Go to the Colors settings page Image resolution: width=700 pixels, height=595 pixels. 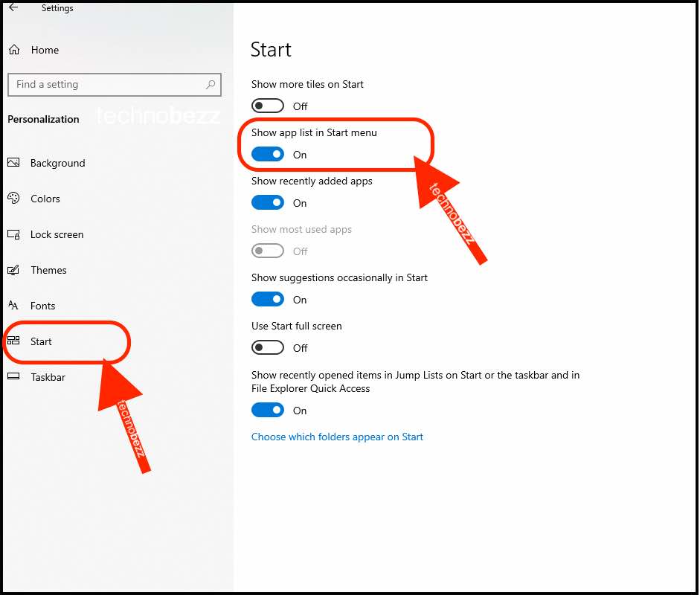(x=45, y=199)
